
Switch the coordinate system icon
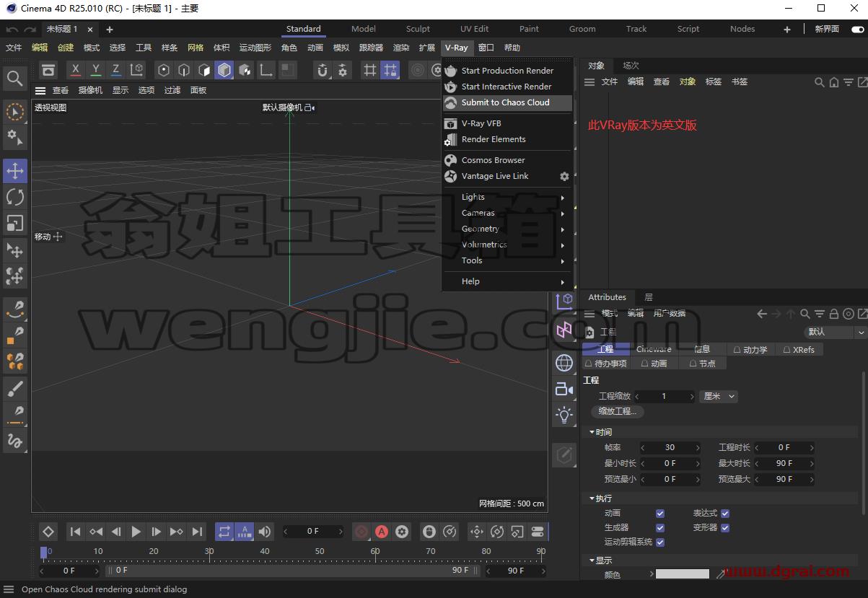pyautogui.click(x=136, y=70)
